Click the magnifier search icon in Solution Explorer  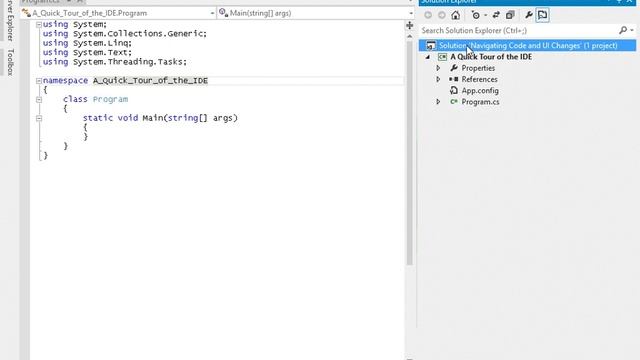622,30
